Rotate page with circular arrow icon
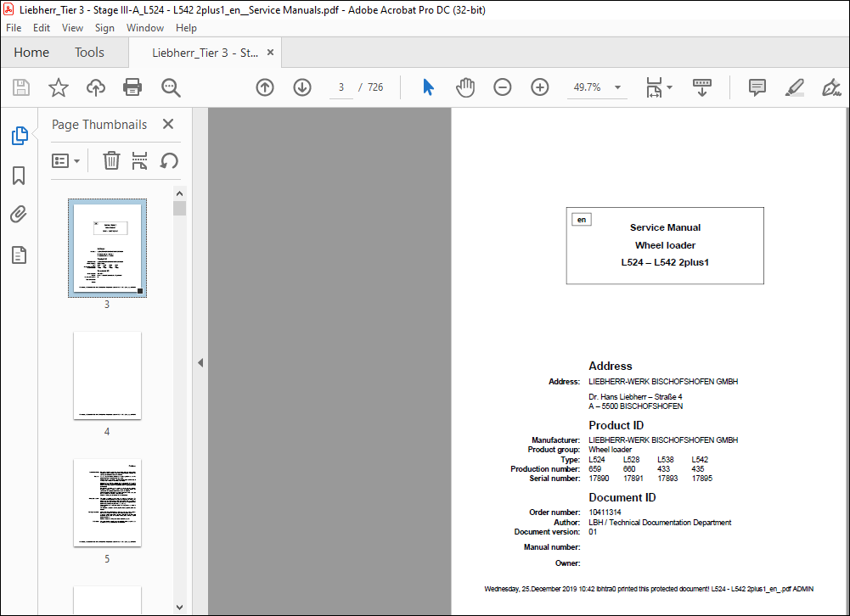The height and width of the screenshot is (616, 850). click(x=169, y=161)
